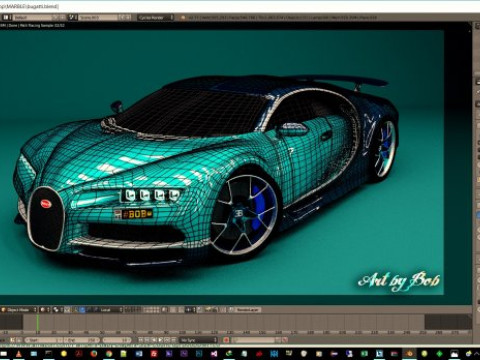Open Adobe Acrobat from the taskbar
480x360 pixels.
[79, 353]
